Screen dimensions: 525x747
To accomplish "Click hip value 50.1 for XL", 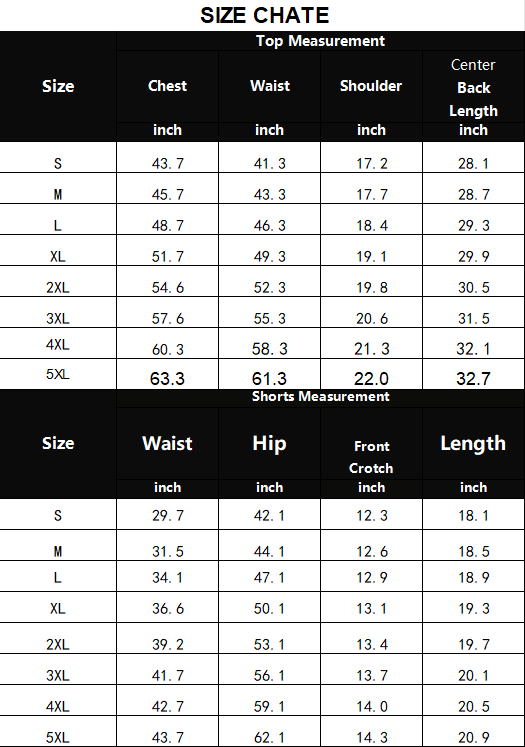I will [269, 608].
